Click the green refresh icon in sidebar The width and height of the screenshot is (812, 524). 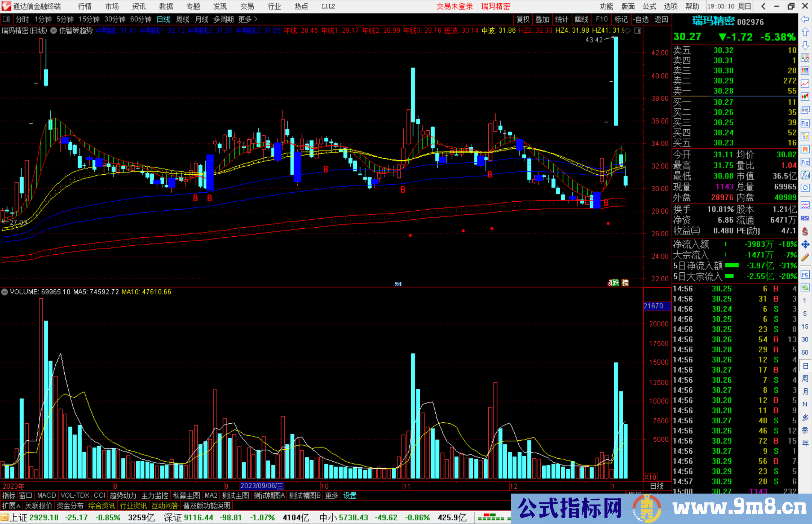pyautogui.click(x=805, y=288)
